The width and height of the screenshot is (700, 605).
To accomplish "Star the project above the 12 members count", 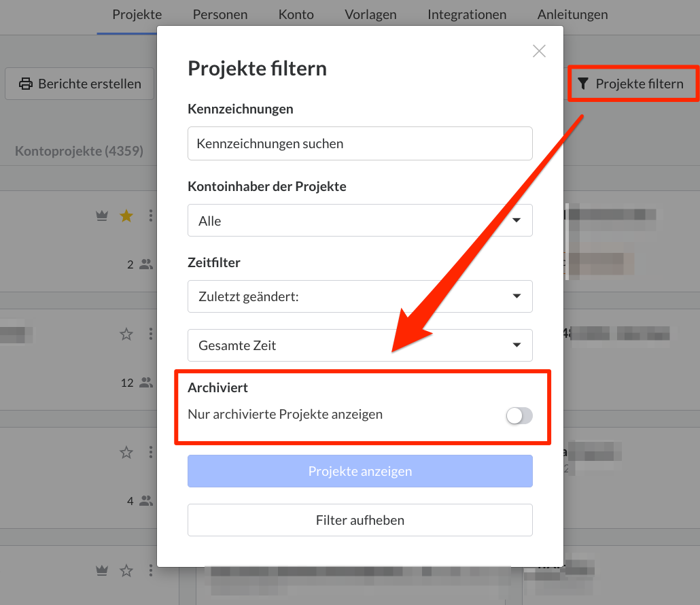I will 126,334.
